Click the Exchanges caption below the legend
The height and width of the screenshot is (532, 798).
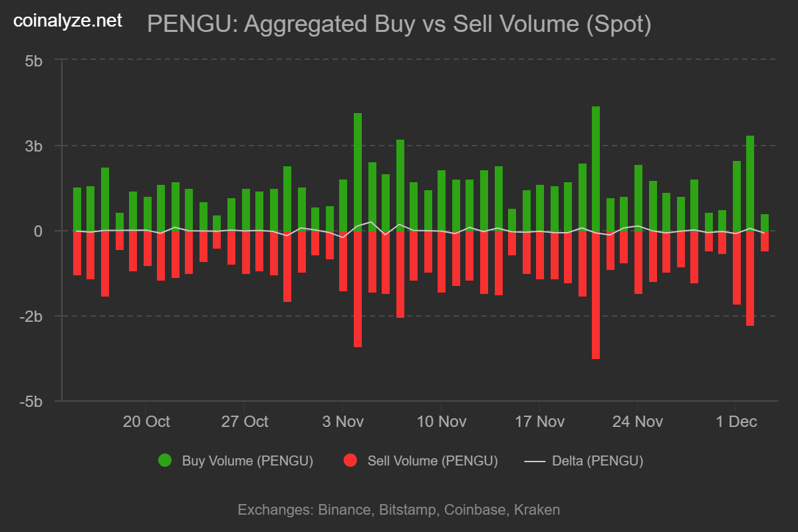[x=398, y=510]
